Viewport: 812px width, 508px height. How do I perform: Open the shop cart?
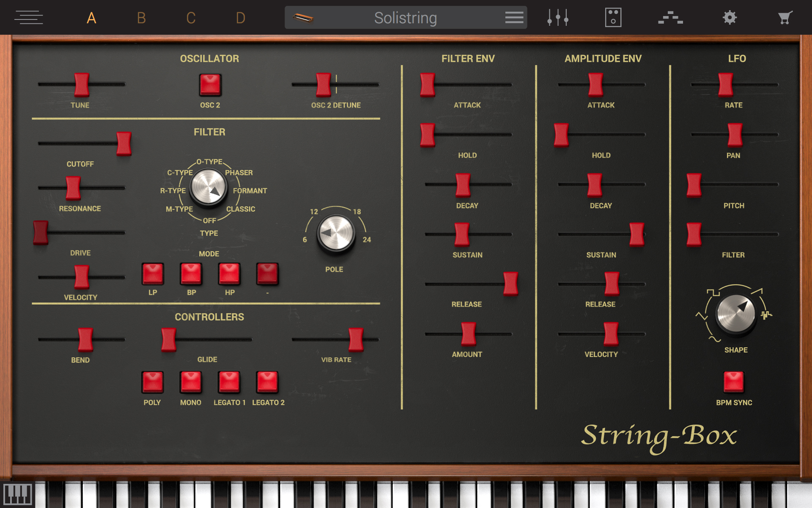pos(785,17)
